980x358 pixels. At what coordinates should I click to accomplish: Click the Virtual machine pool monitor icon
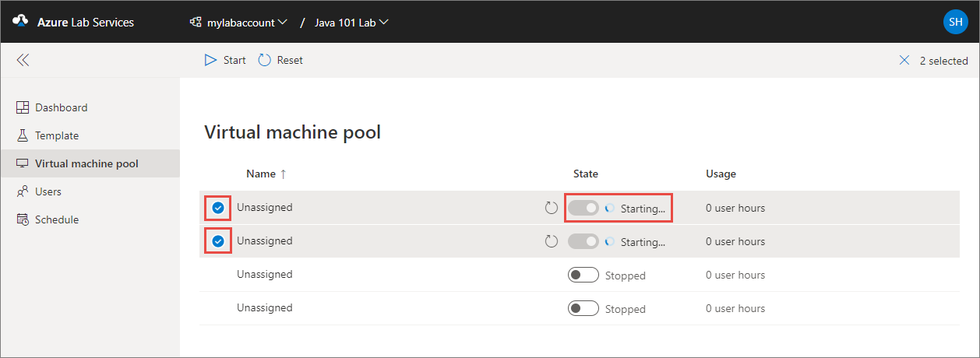pos(23,163)
